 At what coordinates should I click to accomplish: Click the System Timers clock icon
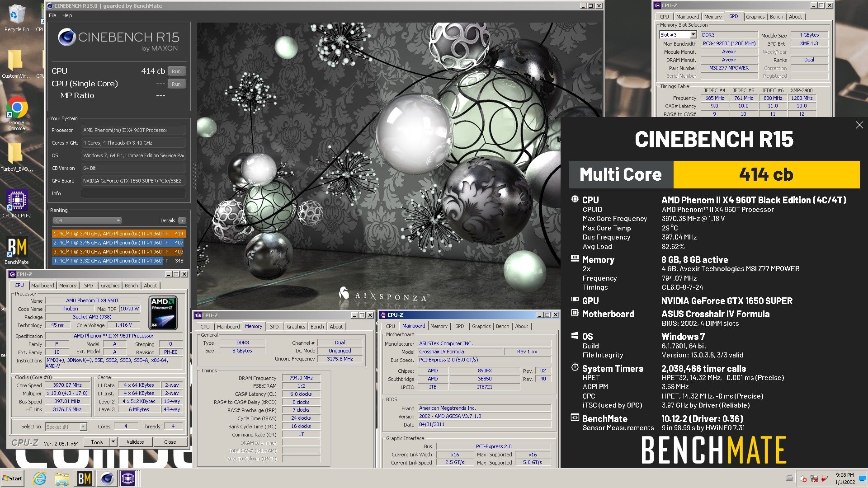pyautogui.click(x=575, y=367)
